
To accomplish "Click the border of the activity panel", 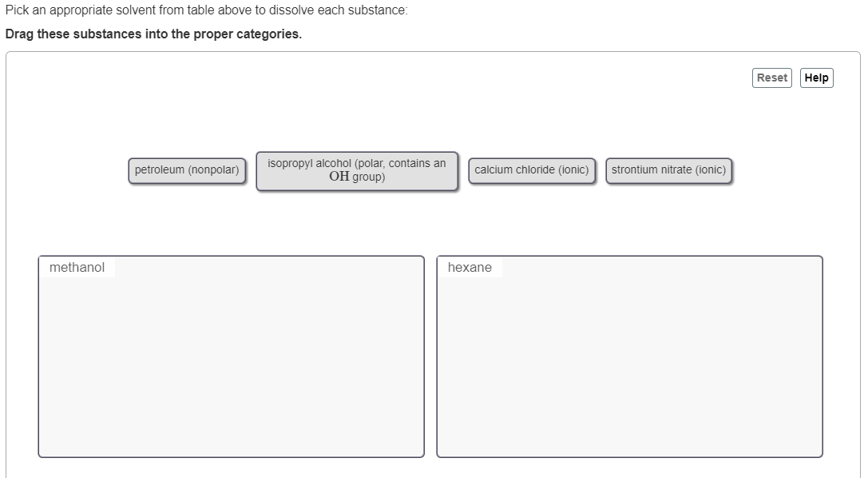I will tap(434, 54).
